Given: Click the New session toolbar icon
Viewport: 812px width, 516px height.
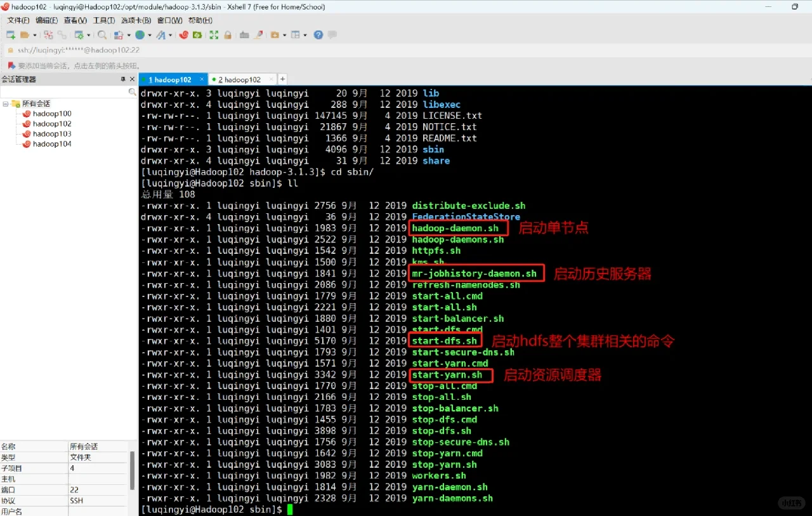Looking at the screenshot, I should [x=11, y=35].
